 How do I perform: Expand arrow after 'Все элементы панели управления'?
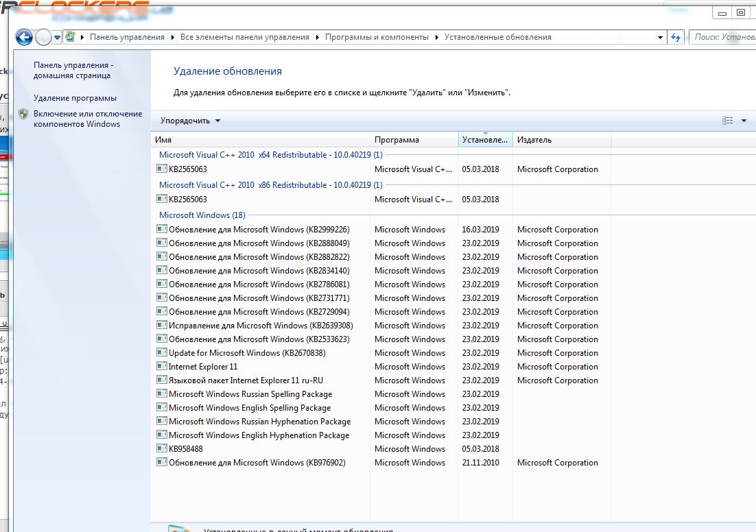click(317, 37)
